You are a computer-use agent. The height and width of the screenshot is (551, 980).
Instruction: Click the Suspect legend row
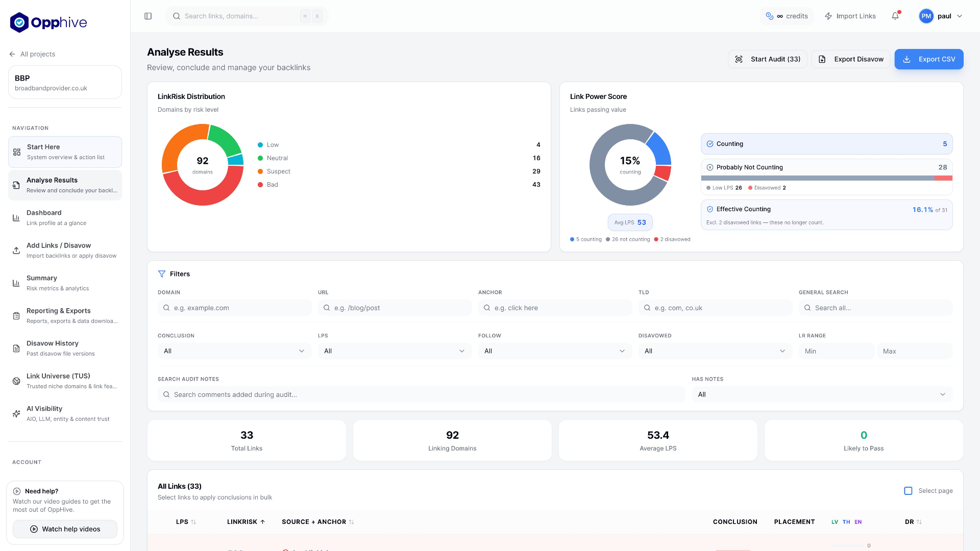tap(399, 171)
